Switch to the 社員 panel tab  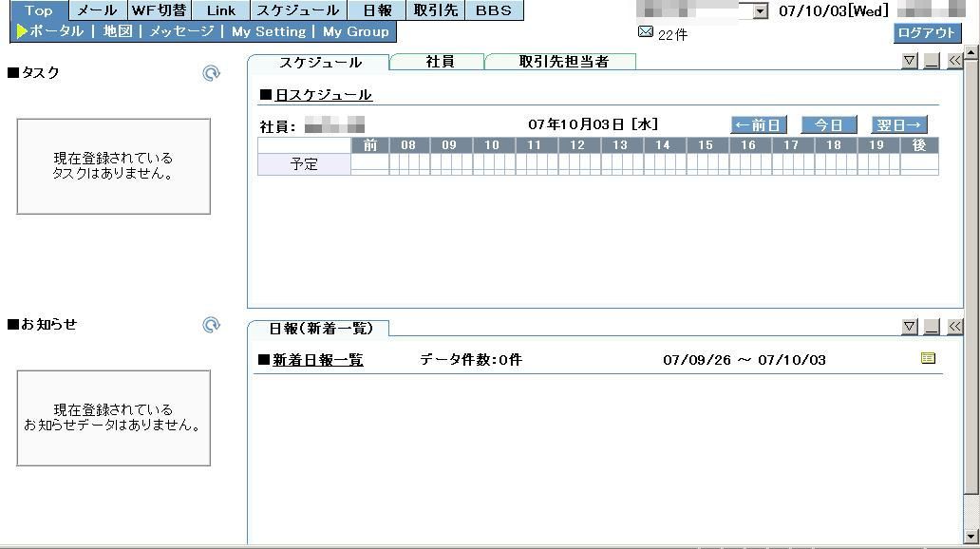click(x=440, y=62)
